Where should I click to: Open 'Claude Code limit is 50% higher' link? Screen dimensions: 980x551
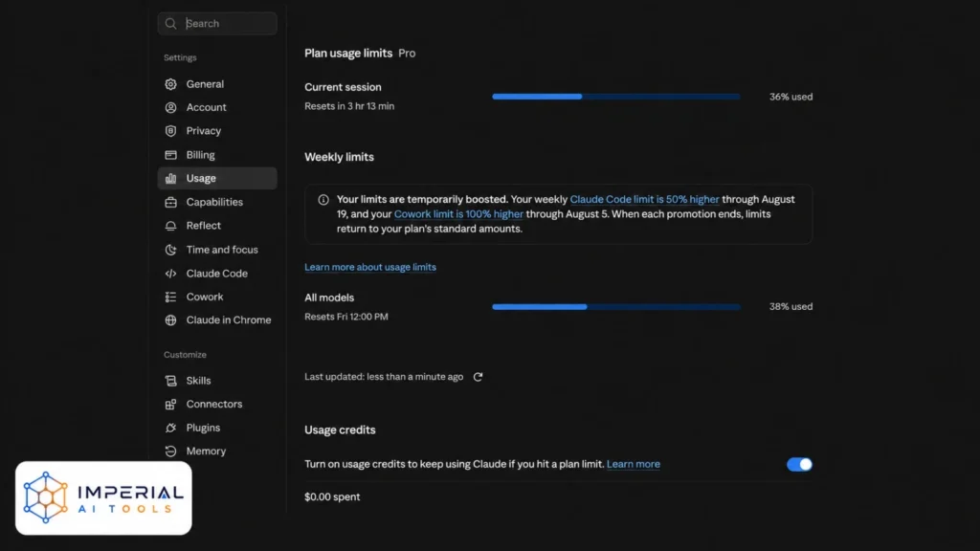[644, 199]
